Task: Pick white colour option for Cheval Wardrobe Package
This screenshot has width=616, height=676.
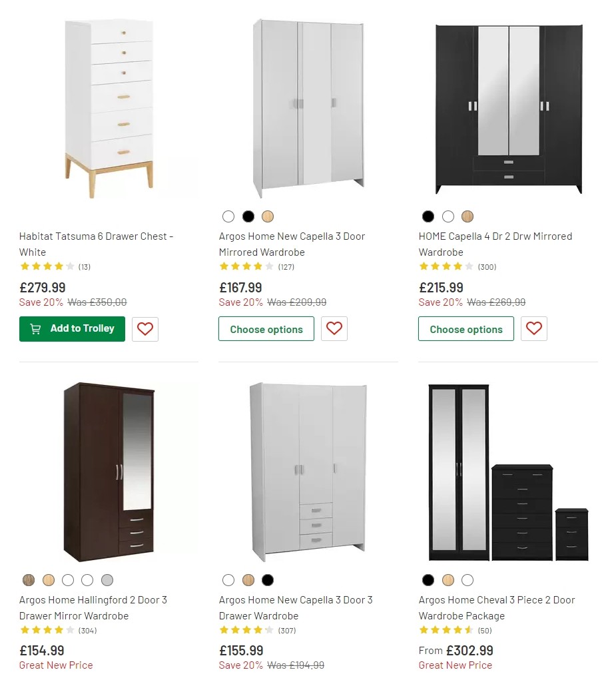Action: (467, 579)
